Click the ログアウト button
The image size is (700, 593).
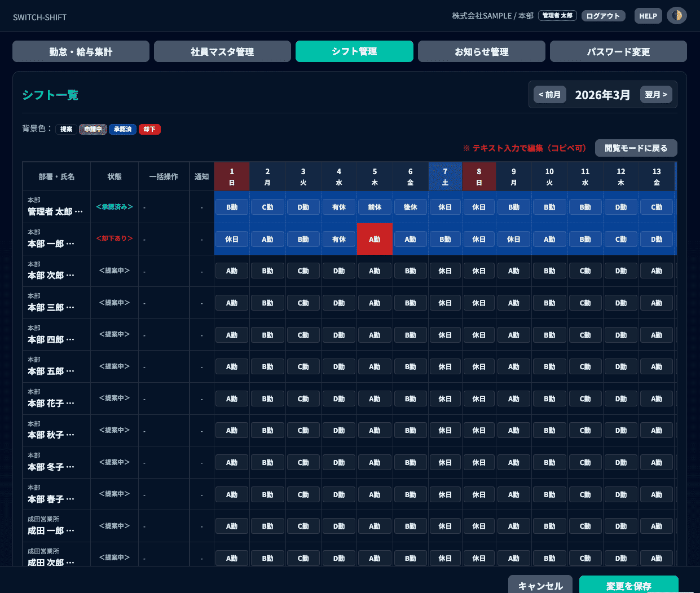pyautogui.click(x=602, y=16)
